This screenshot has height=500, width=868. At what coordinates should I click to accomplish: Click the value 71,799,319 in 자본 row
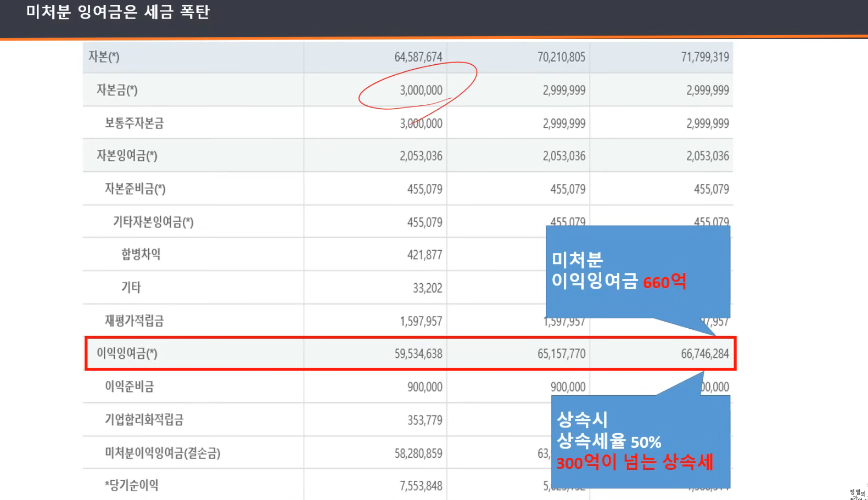point(705,57)
